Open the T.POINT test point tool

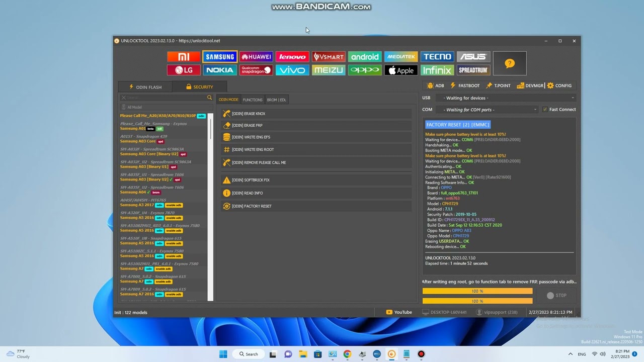click(498, 85)
